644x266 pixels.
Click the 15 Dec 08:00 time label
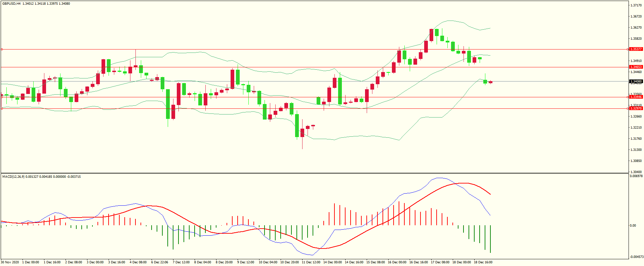pyautogui.click(x=376, y=262)
